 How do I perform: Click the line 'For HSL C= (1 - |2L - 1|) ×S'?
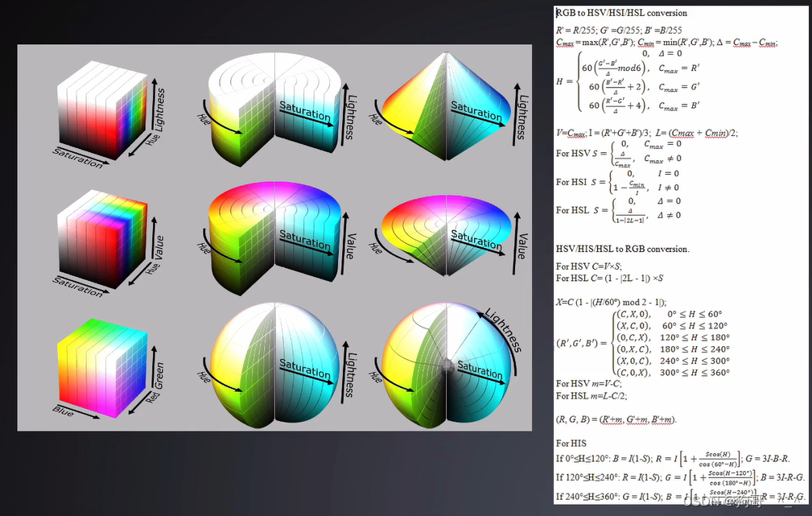click(x=609, y=279)
